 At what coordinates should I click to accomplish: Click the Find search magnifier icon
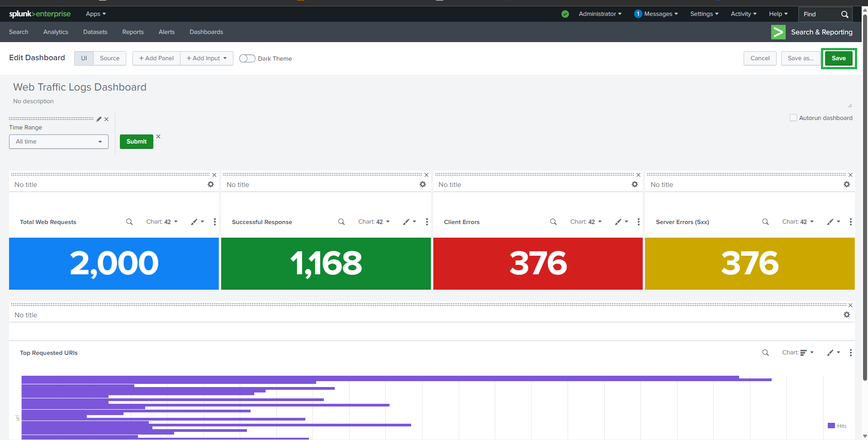pos(844,14)
